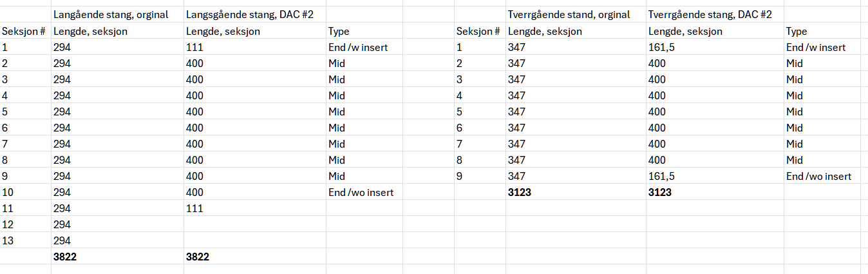Select bold total 3822 under Langsgående DAC #2
This screenshot has height=274, width=868.
[x=198, y=257]
